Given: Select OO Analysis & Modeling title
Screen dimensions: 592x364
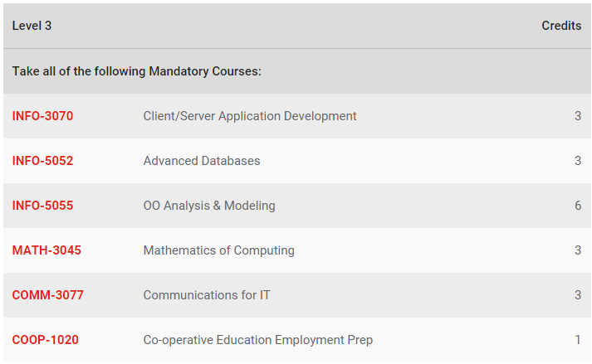Looking at the screenshot, I should (209, 206).
